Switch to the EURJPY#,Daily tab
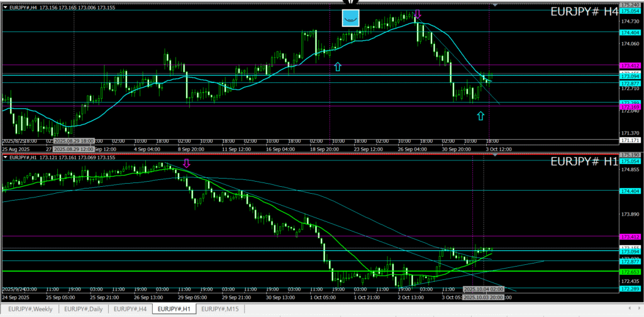Viewport: 644px width, 317px height. (84, 309)
